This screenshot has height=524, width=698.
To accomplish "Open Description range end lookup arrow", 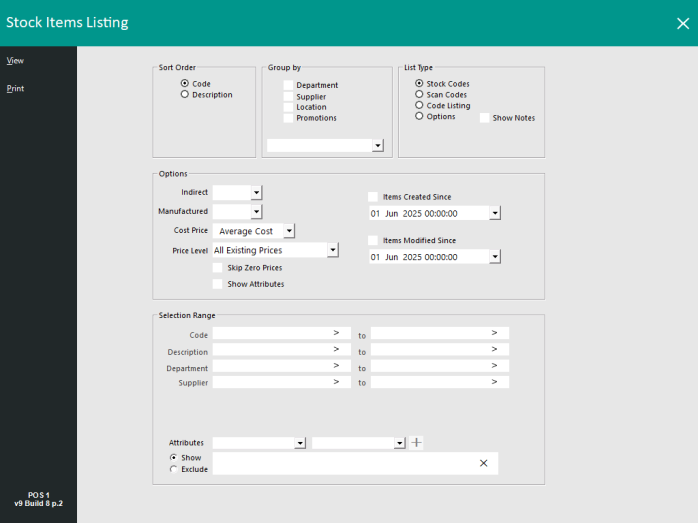I will tap(494, 349).
